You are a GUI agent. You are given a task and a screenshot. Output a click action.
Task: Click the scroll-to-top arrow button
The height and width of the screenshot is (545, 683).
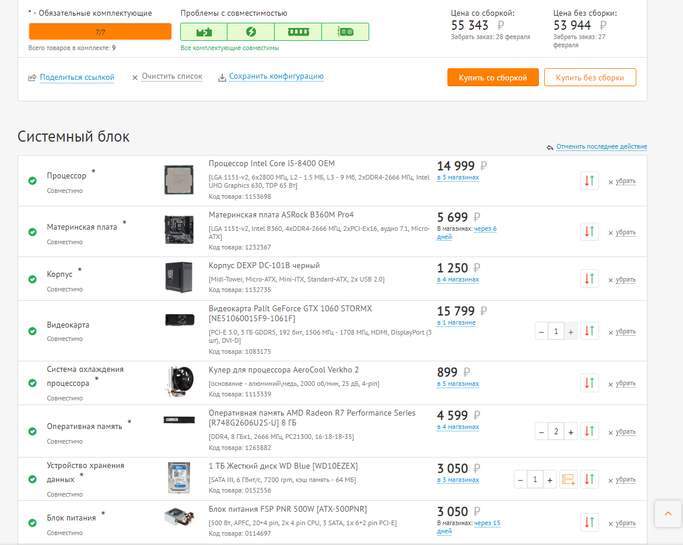click(x=668, y=514)
